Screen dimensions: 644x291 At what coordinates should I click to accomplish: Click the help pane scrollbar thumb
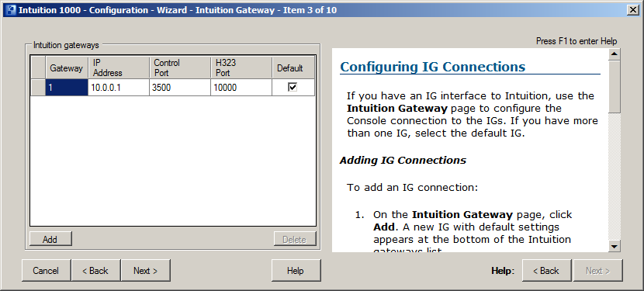tap(615, 86)
